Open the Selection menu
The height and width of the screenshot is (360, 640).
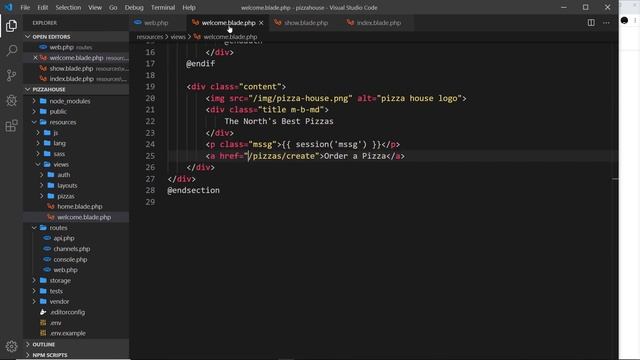(x=68, y=7)
